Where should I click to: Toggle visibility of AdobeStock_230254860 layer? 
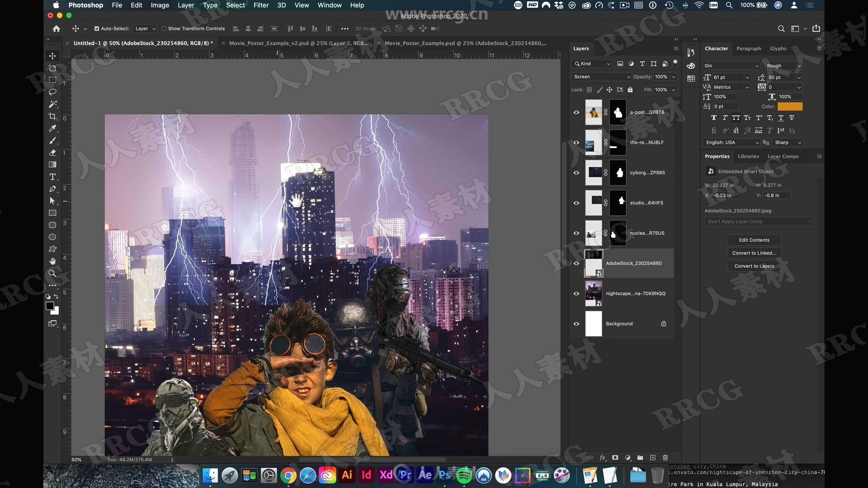(x=576, y=263)
